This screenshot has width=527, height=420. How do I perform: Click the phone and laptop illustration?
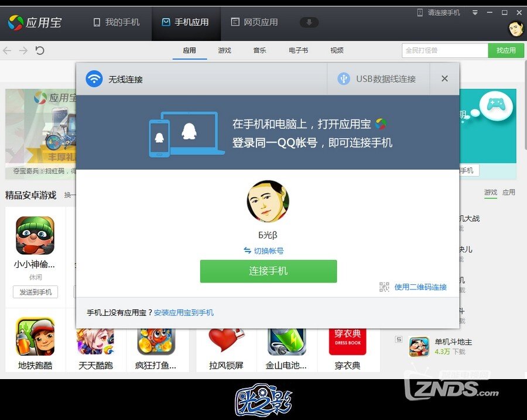click(x=187, y=135)
